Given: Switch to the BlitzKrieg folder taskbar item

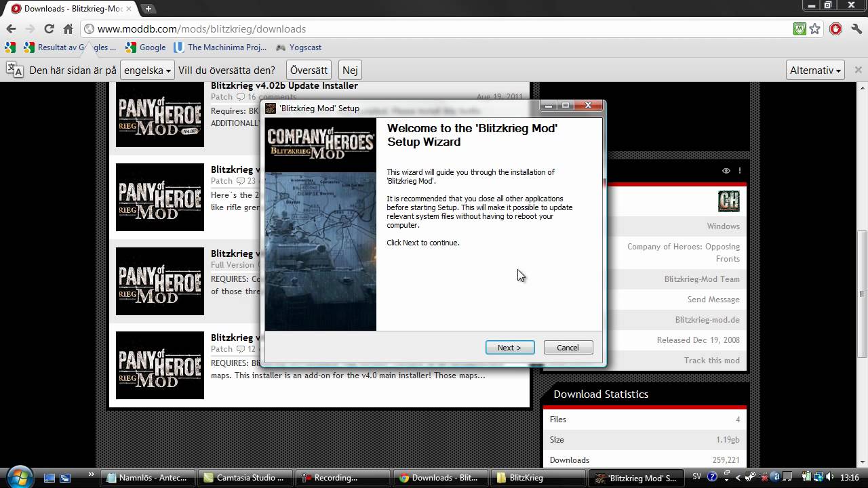Looking at the screenshot, I should (x=539, y=478).
